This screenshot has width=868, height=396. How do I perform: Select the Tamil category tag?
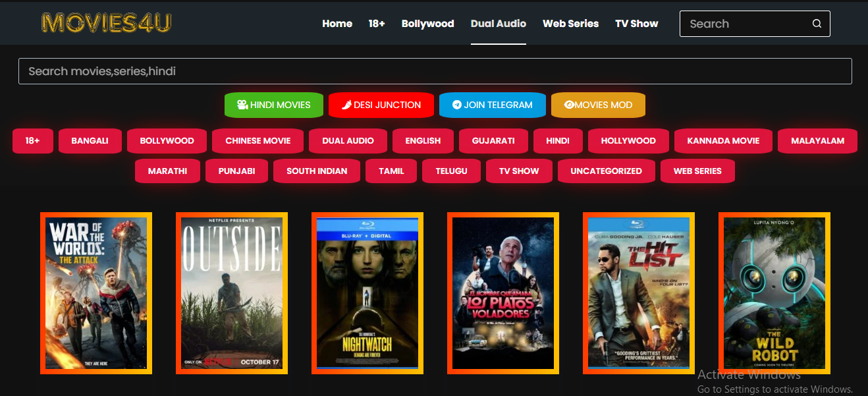coord(391,171)
